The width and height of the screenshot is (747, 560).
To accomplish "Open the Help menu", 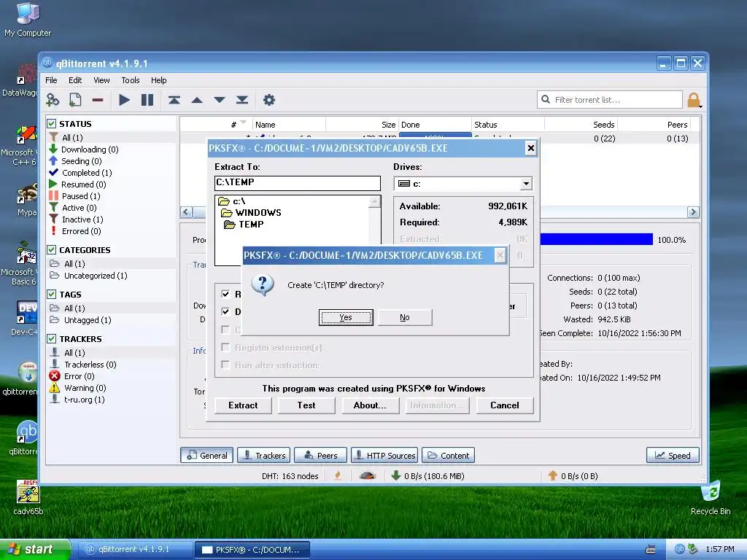I will point(158,80).
